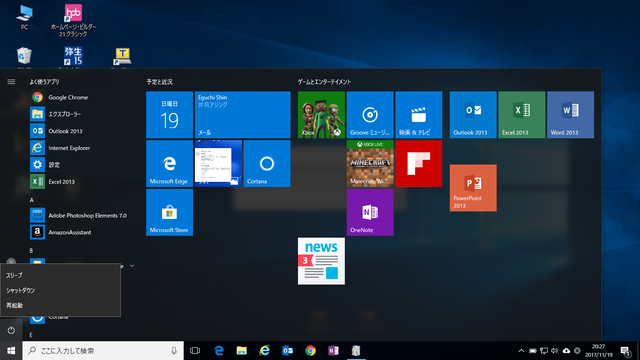Select the 弥生 15 desktop icon
This screenshot has height=360, width=640.
(x=73, y=56)
